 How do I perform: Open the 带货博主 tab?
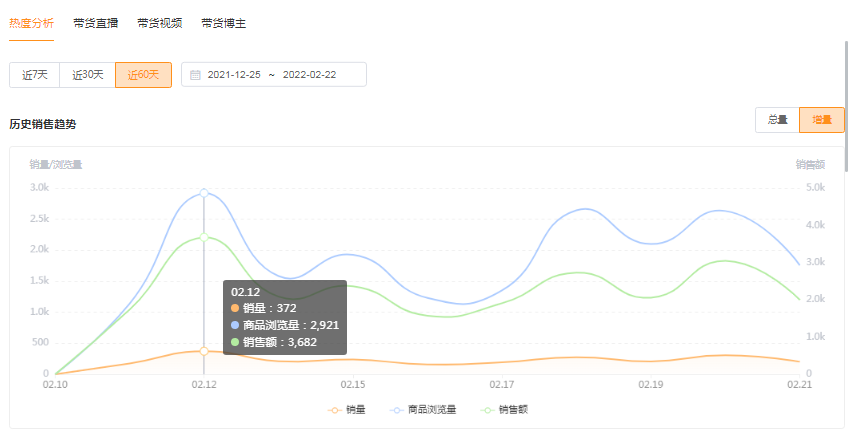[223, 23]
